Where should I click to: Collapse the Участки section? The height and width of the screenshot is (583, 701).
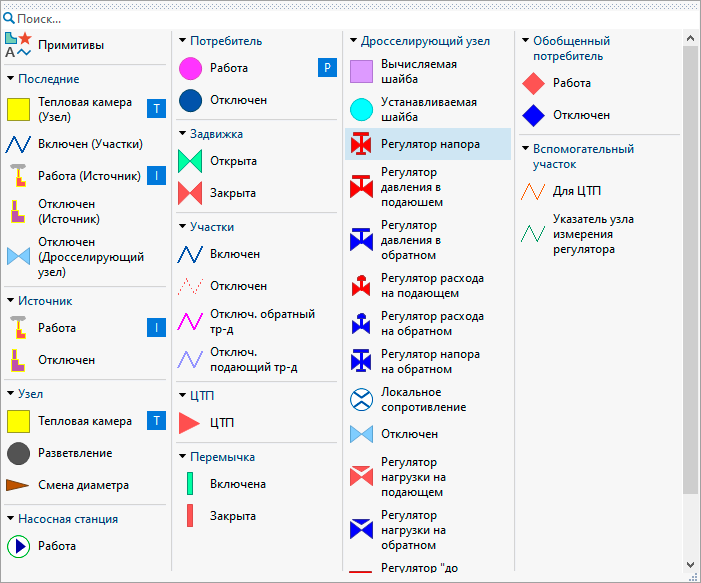coord(182,227)
